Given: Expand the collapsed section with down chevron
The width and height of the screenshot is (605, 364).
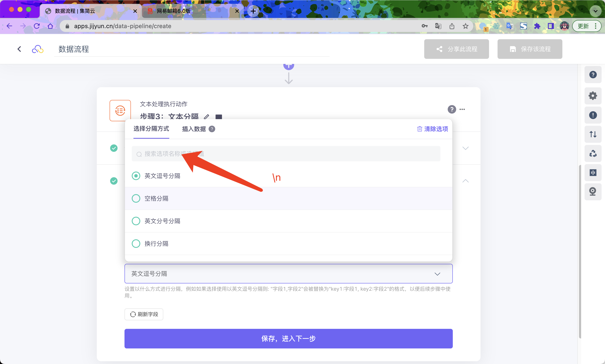Looking at the screenshot, I should tap(465, 148).
